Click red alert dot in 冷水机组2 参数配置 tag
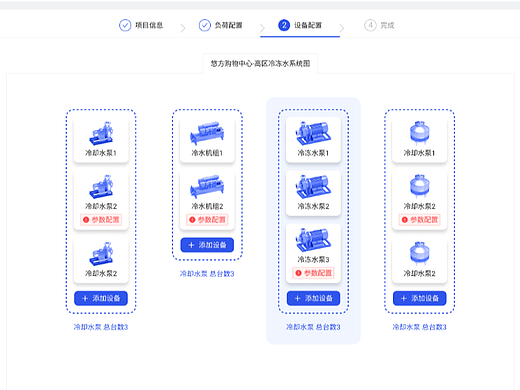520x390 pixels. point(192,220)
